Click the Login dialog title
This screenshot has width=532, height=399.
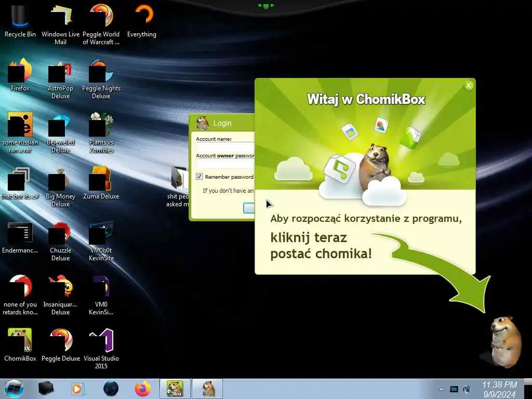(222, 124)
